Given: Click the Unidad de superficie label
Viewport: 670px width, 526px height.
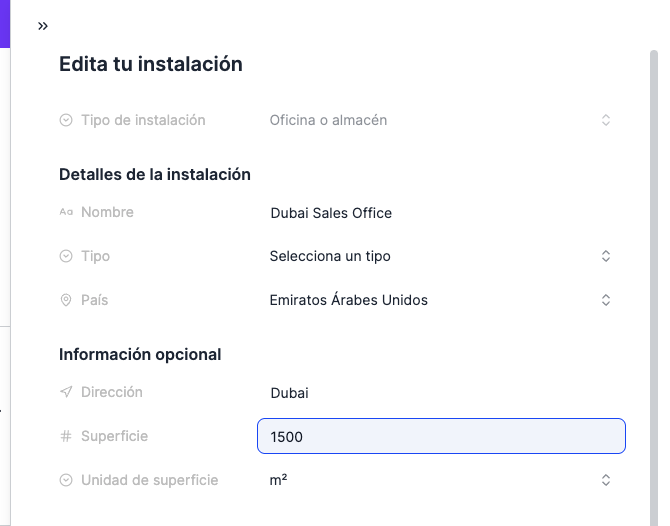Looking at the screenshot, I should coord(150,480).
